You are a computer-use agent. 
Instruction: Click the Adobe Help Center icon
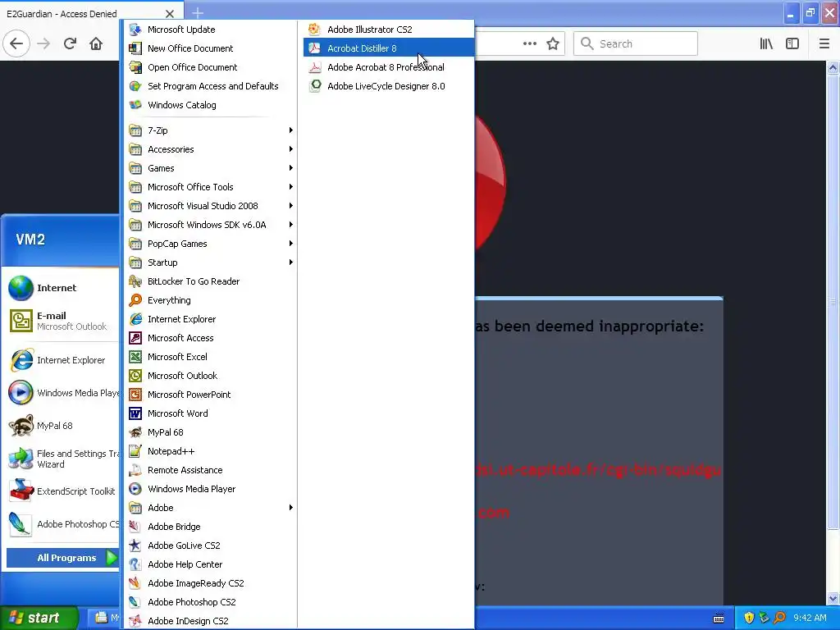(x=135, y=564)
